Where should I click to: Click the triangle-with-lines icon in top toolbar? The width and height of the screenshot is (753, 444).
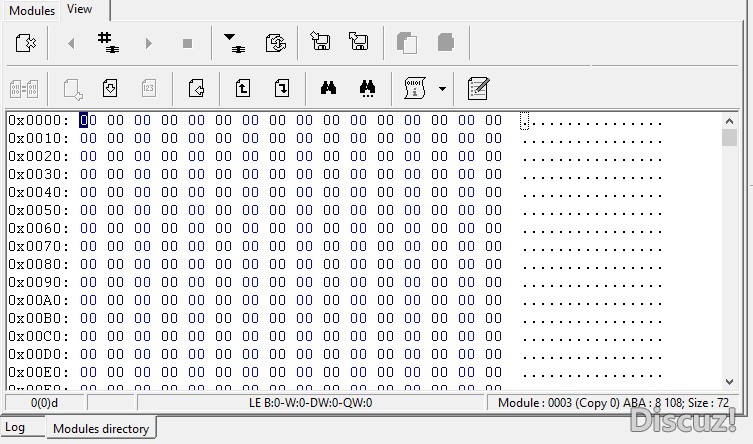point(233,43)
